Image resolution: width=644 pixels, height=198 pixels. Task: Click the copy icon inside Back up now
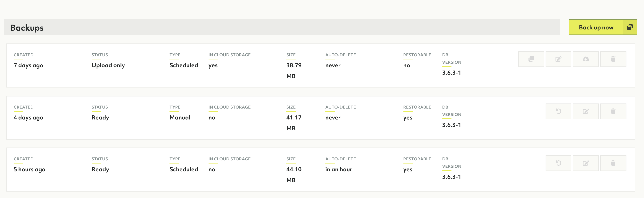tap(630, 27)
